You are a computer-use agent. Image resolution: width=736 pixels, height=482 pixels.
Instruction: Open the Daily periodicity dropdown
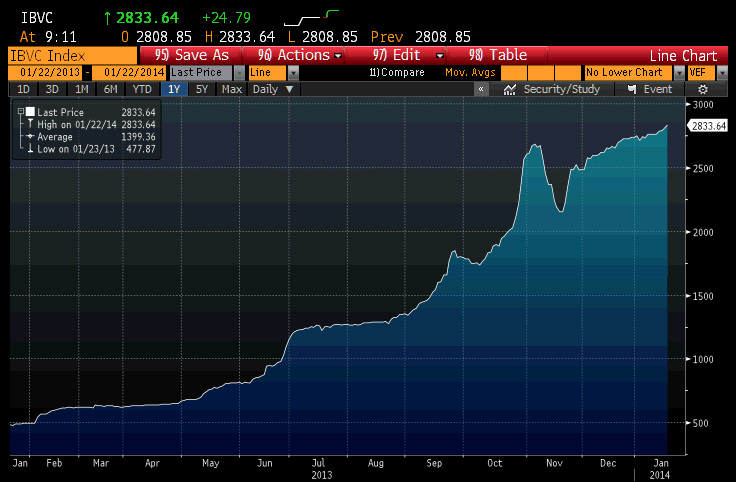click(273, 89)
